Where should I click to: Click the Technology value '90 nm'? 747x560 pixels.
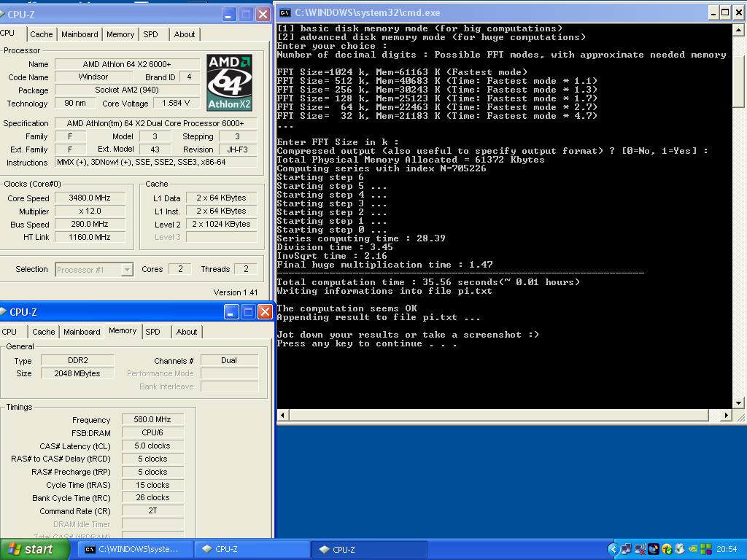(75, 103)
